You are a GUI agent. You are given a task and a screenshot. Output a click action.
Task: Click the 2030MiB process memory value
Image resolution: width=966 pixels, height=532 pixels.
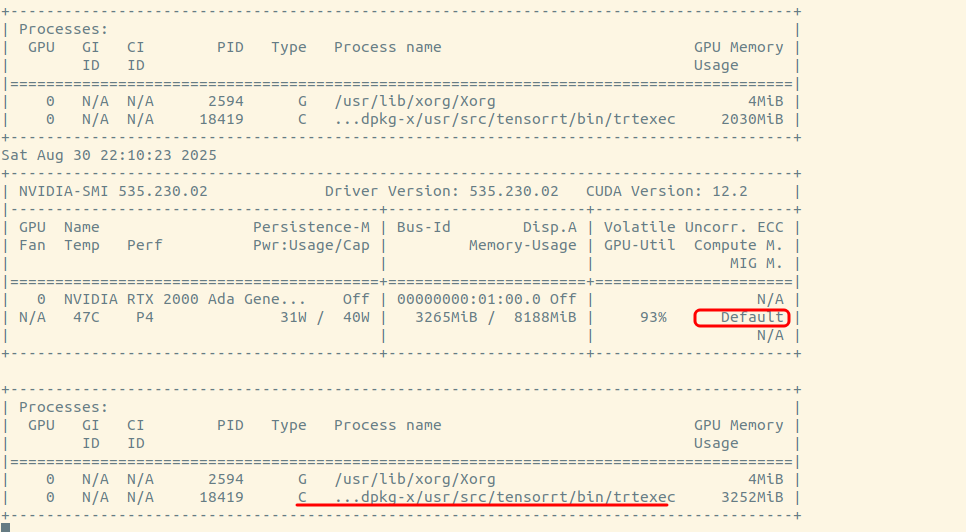coord(752,120)
